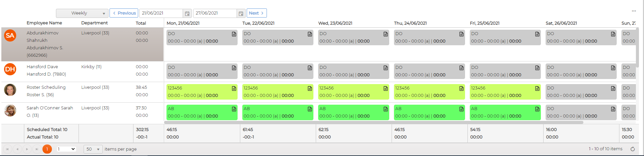Viewport: 644px width, 156px height.
Task: Select Sarah O'Conner's green AB Wednesday shift
Action: point(354,112)
